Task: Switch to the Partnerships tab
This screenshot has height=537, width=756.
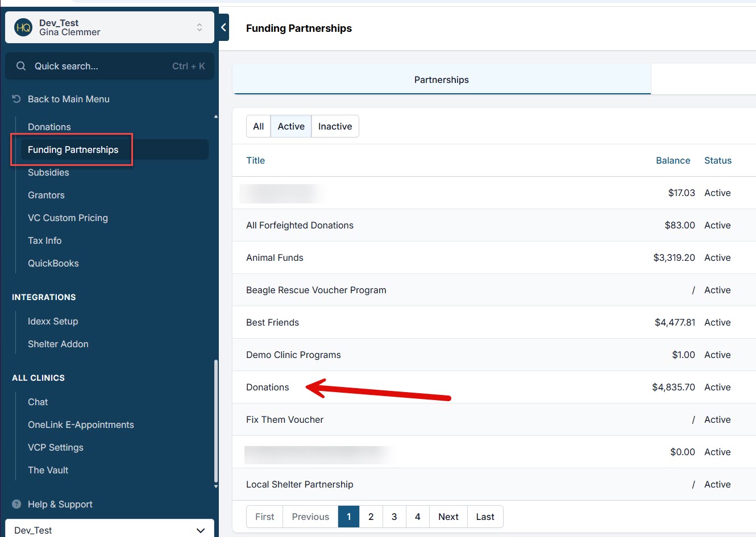Action: [x=441, y=80]
